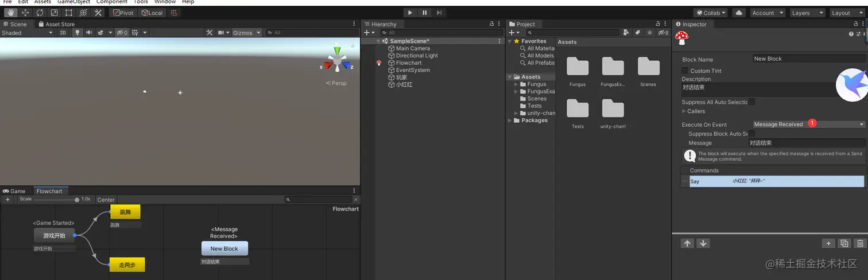Move command down with arrow button
Screen dimensions: 868x280
703,243
